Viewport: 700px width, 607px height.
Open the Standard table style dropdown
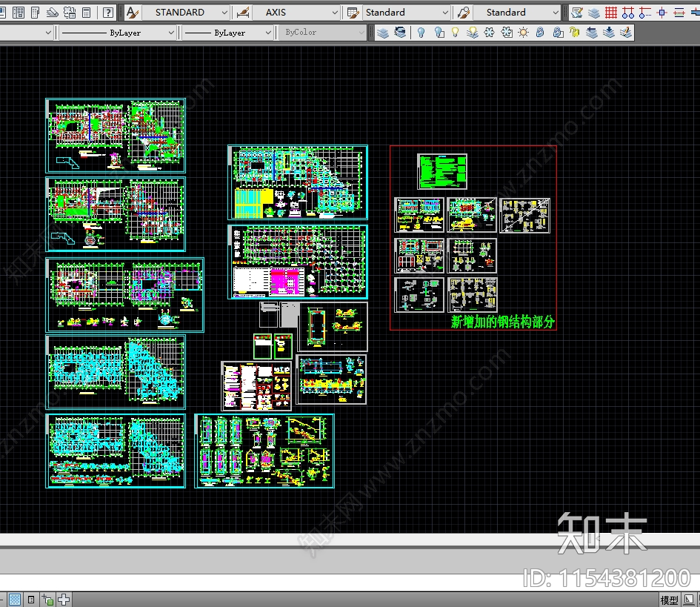(445, 13)
